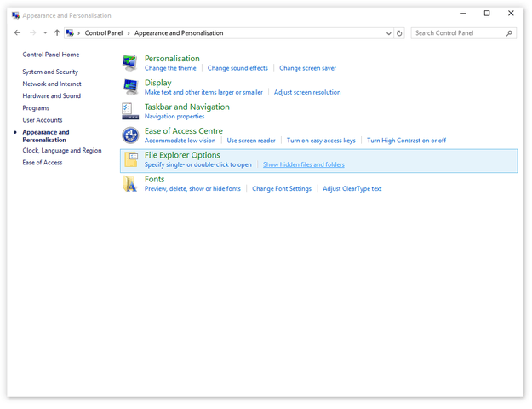
Task: Open the Taskbar and Navigation icon
Action: point(129,111)
